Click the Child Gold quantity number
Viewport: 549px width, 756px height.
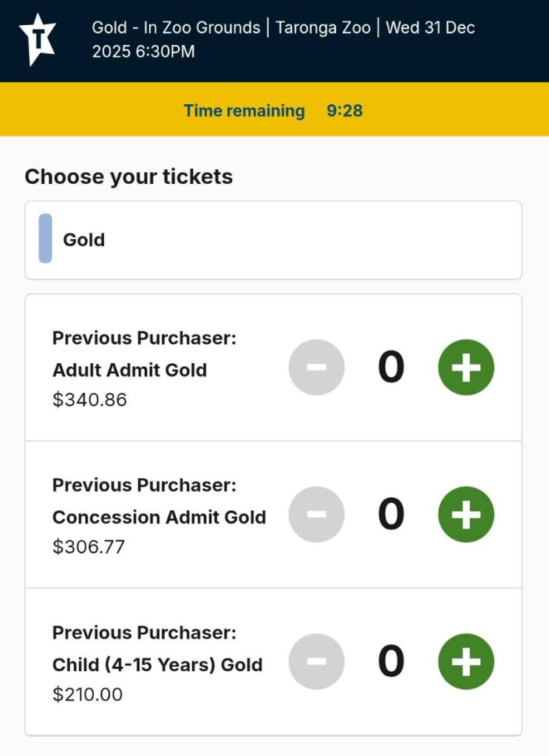[x=391, y=661]
